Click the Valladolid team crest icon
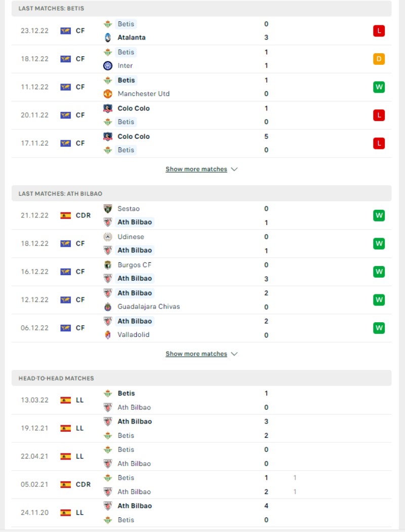 (x=108, y=335)
